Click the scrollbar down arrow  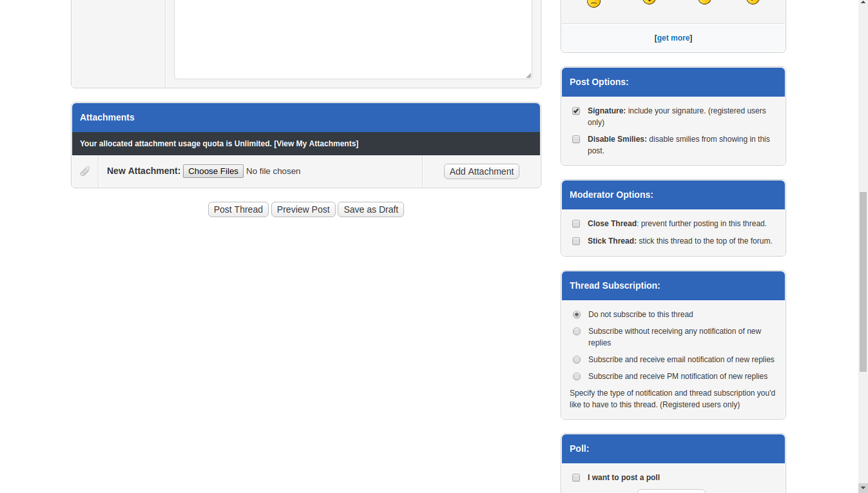pyautogui.click(x=863, y=488)
